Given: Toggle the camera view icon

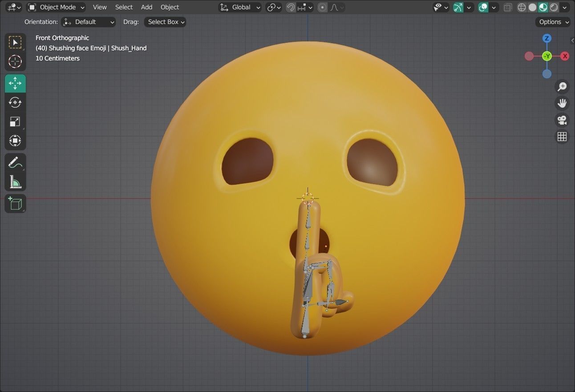Looking at the screenshot, I should (562, 120).
